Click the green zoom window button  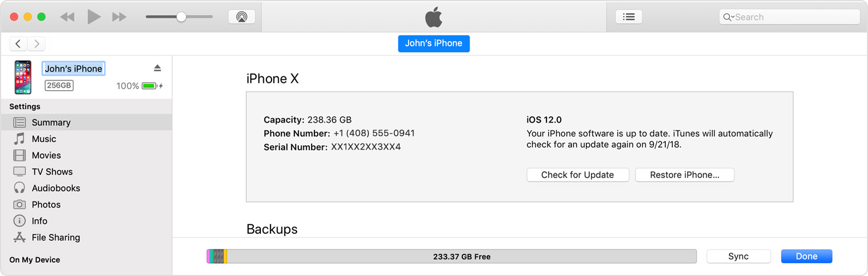(41, 17)
